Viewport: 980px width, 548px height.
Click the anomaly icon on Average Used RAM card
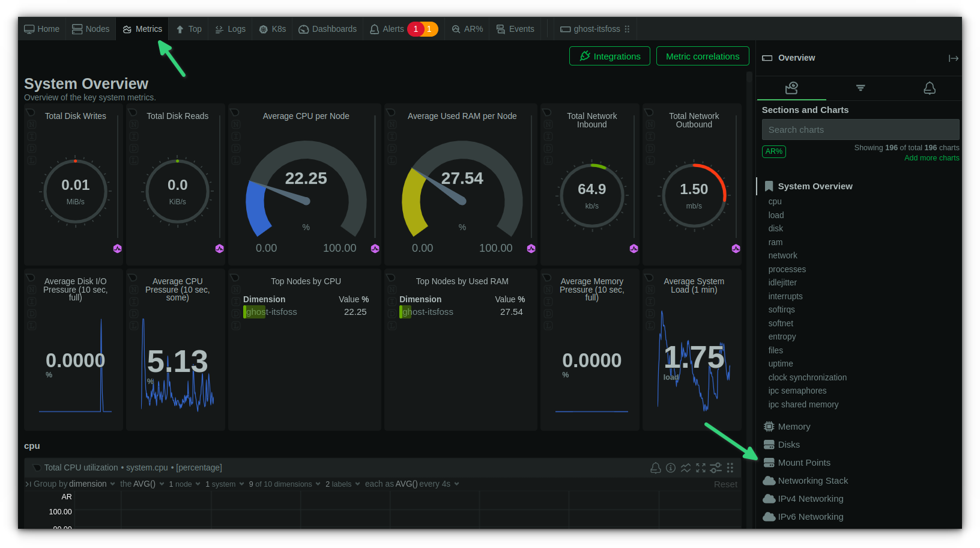[x=531, y=249]
